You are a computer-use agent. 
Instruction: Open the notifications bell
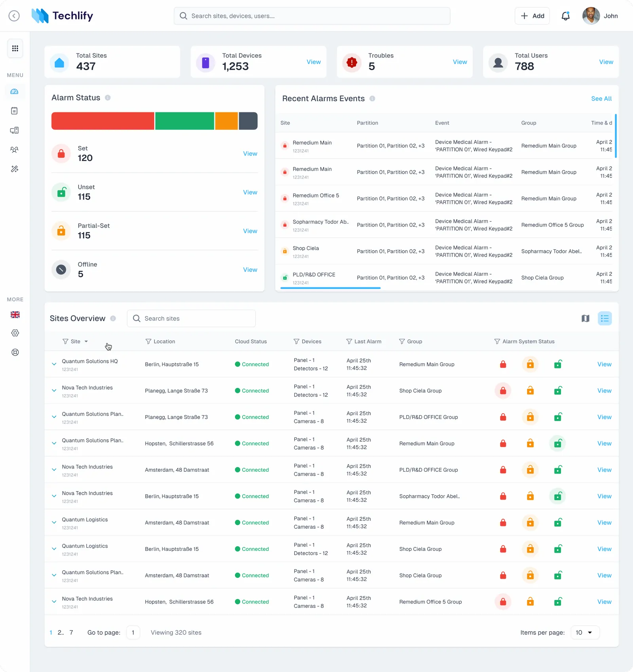[566, 16]
